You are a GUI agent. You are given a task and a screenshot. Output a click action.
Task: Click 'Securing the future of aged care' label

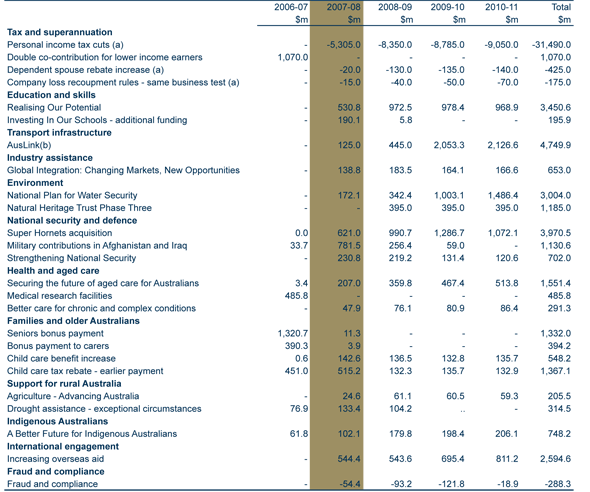coord(103,283)
